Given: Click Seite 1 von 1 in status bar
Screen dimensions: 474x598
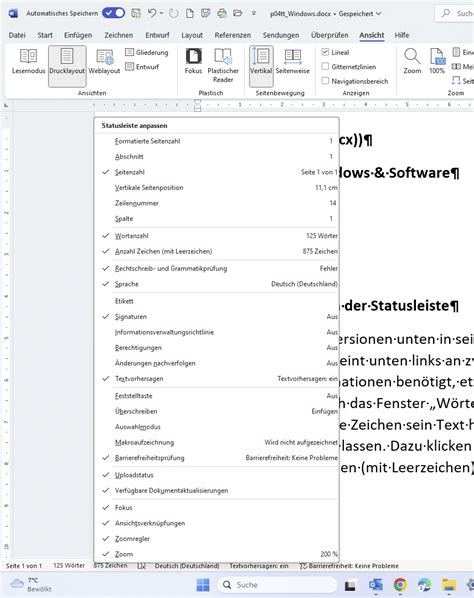Looking at the screenshot, I should pos(24,566).
